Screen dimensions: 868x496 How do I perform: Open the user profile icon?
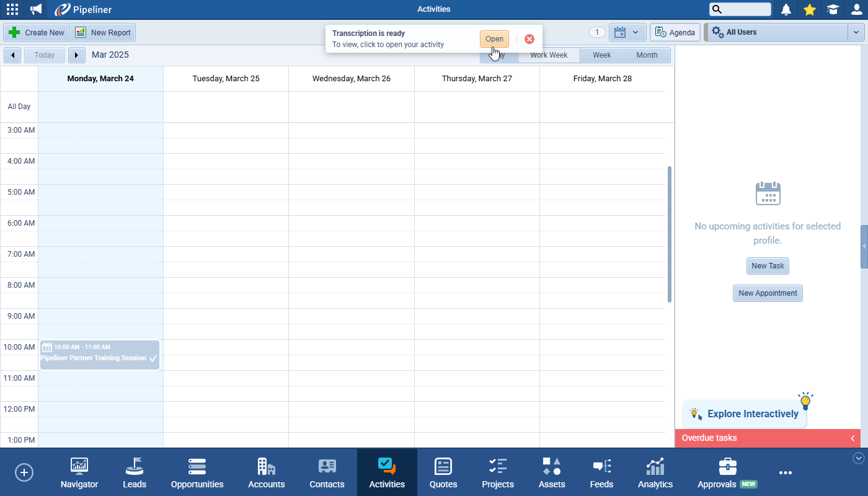(856, 9)
